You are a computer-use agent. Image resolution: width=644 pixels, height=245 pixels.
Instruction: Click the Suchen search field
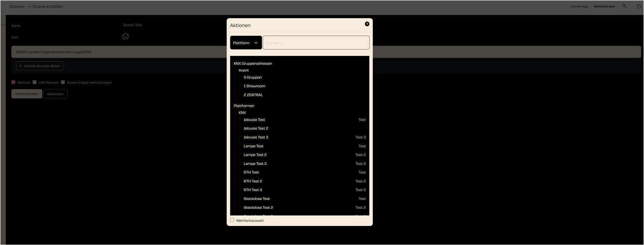click(316, 43)
